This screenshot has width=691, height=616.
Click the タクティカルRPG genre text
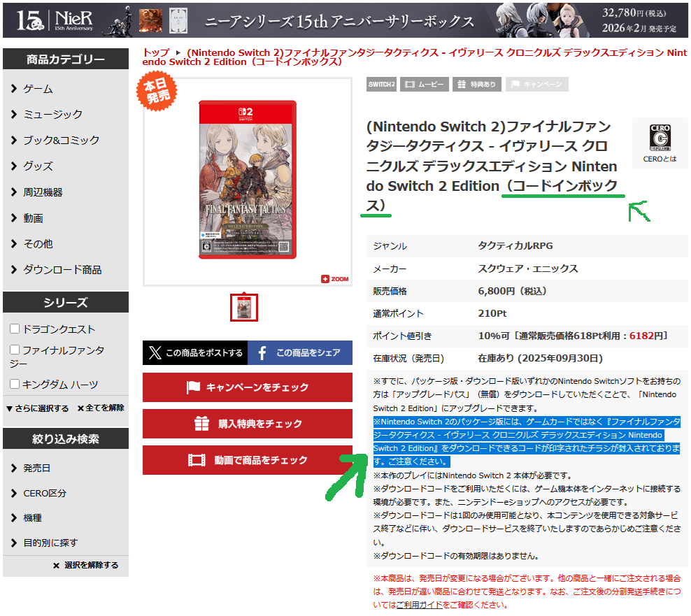(x=515, y=246)
